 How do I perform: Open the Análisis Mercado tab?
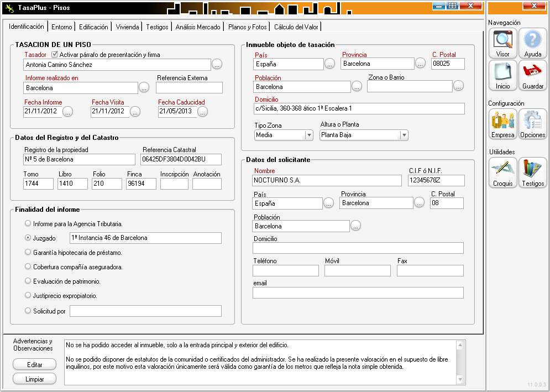tap(198, 27)
